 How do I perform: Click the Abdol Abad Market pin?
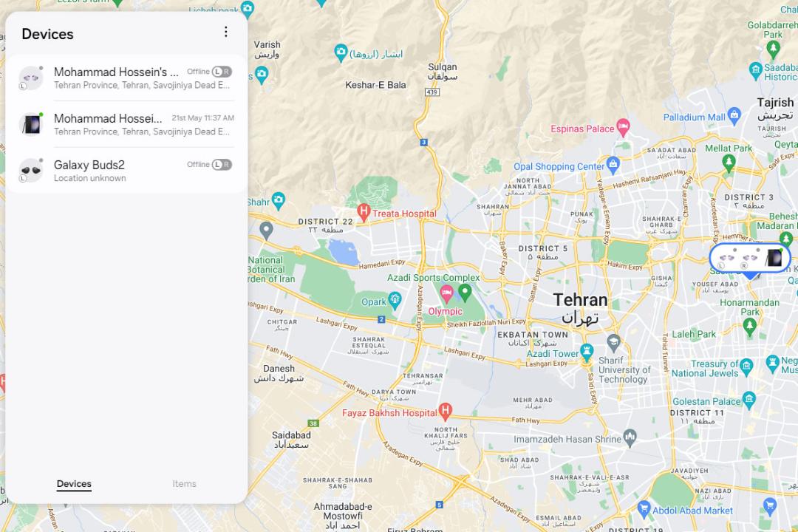click(644, 508)
